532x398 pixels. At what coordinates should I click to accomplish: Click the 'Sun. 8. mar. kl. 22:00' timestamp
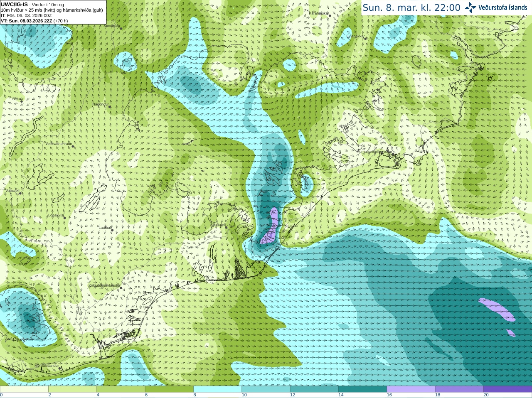click(x=411, y=7)
